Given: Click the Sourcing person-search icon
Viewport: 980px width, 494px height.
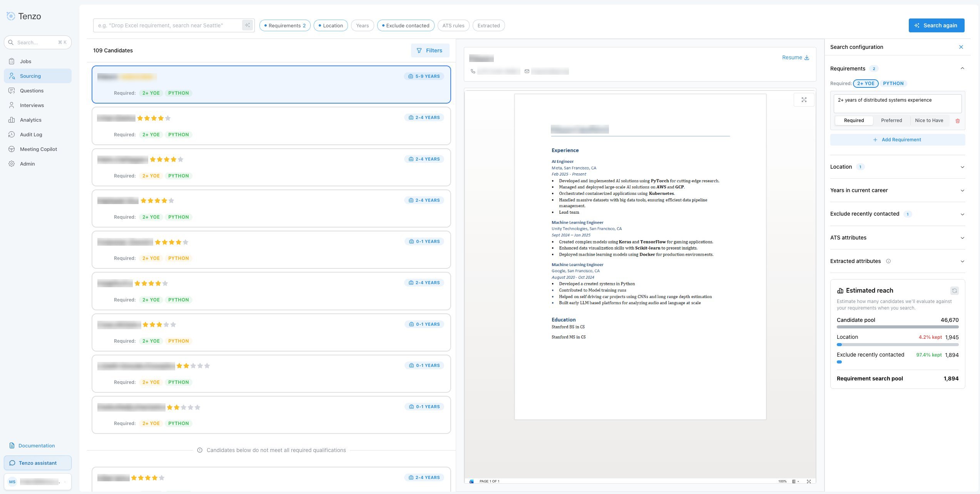Looking at the screenshot, I should coord(12,76).
